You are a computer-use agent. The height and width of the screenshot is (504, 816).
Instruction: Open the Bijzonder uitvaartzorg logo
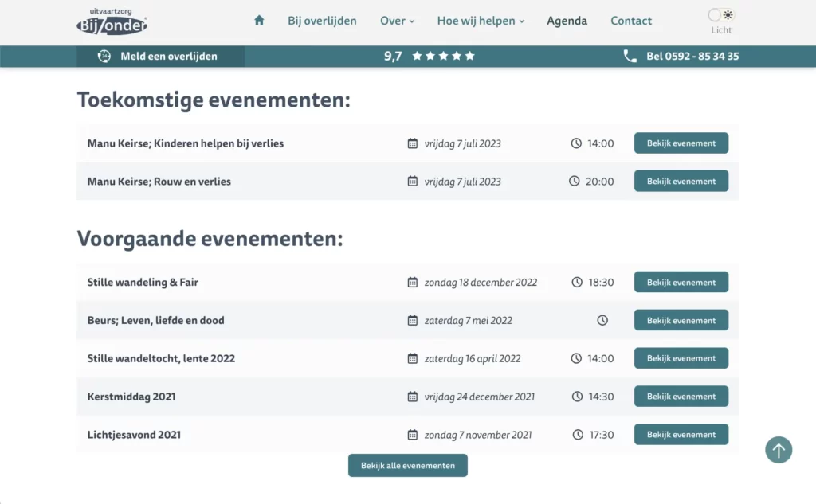(112, 21)
